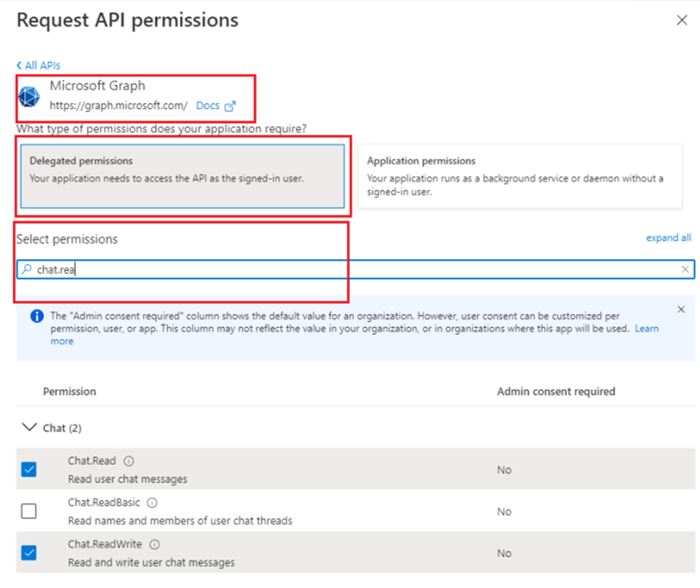Dismiss the admin consent info banner
Viewport: 700px width, 588px height.
681,309
